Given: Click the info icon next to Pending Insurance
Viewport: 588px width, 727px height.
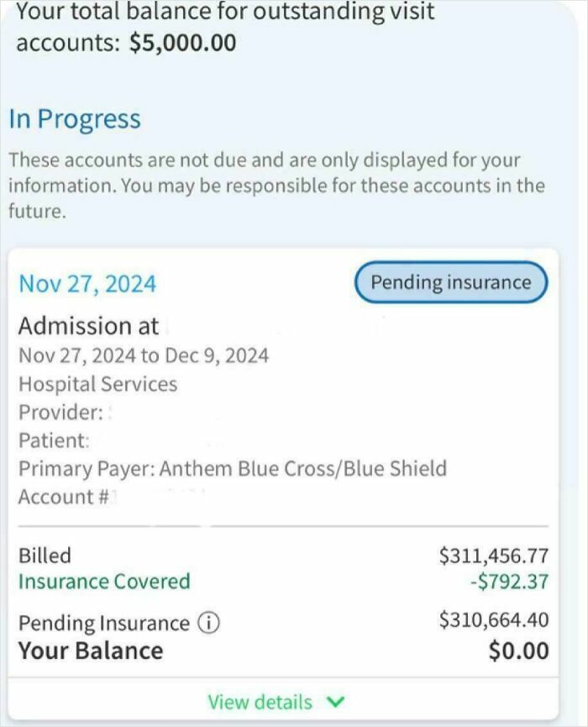Looking at the screenshot, I should pos(208,624).
